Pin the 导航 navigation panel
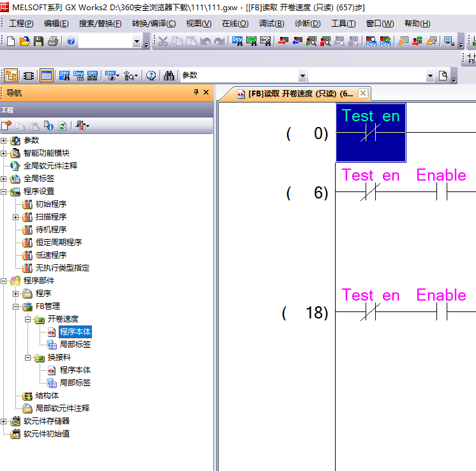 pyautogui.click(x=196, y=93)
